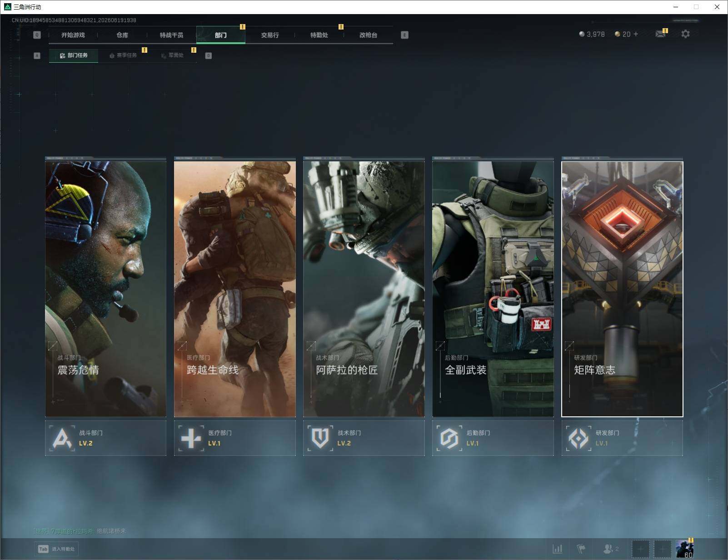Click the 医疗部门 cross emblem icon

191,438
